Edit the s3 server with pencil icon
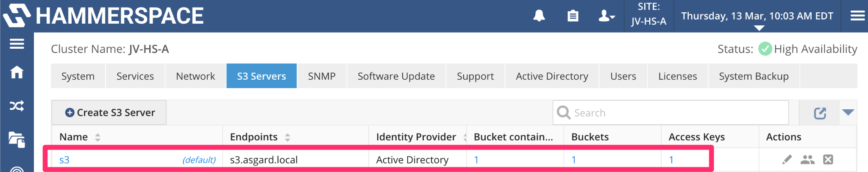The width and height of the screenshot is (868, 172). click(x=787, y=160)
